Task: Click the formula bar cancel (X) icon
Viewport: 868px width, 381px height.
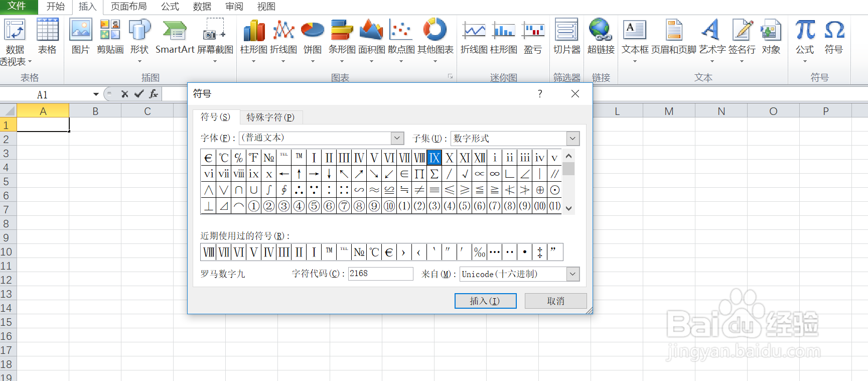Action: 125,94
